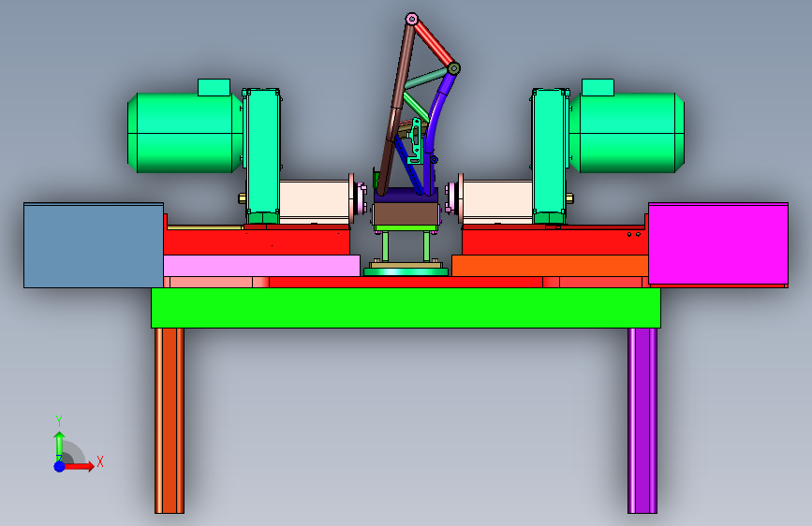
Task: Select the right red slide block
Action: pos(555,242)
